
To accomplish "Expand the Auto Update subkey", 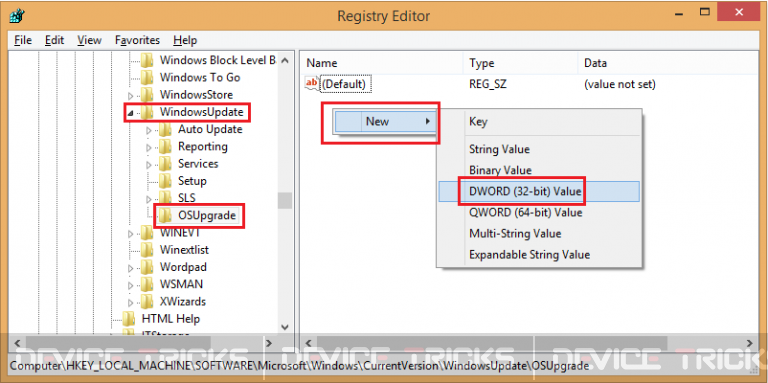I will [x=149, y=130].
